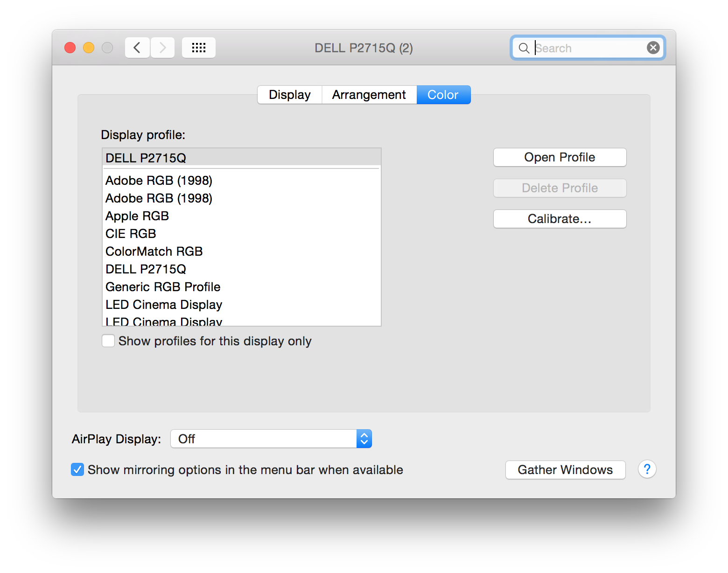Click the Gather Windows button
Screen dimensions: 728x573
pyautogui.click(x=566, y=469)
